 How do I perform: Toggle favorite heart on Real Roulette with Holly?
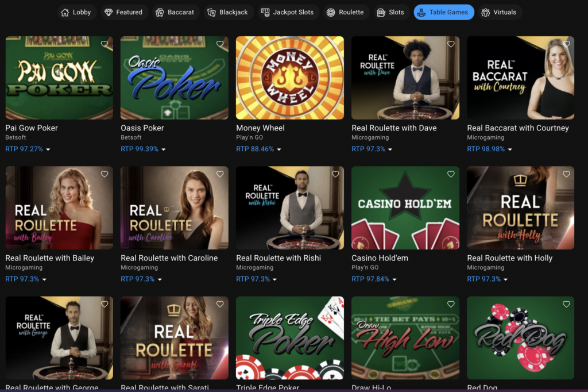click(x=567, y=174)
